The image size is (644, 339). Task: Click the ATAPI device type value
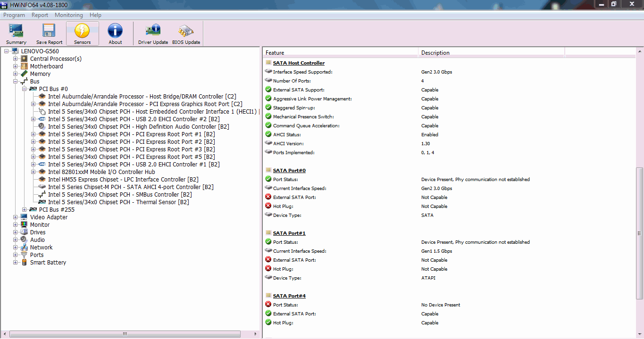click(428, 278)
